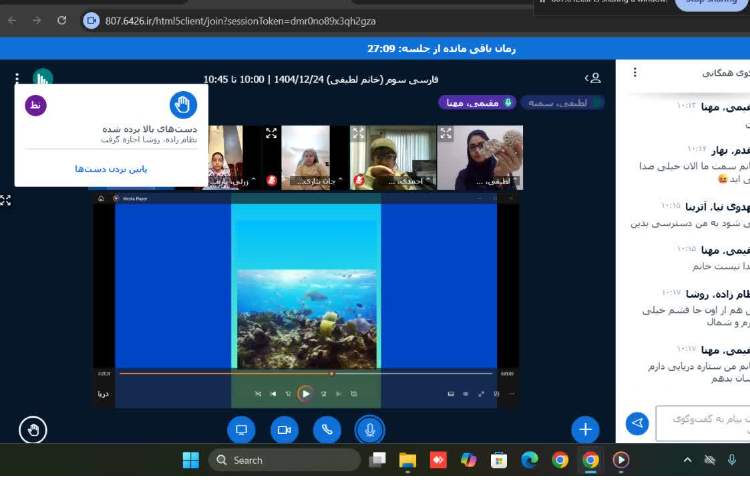Click the remaining time 27:09 banner text
The width and height of the screenshot is (750, 480).
pyautogui.click(x=441, y=48)
